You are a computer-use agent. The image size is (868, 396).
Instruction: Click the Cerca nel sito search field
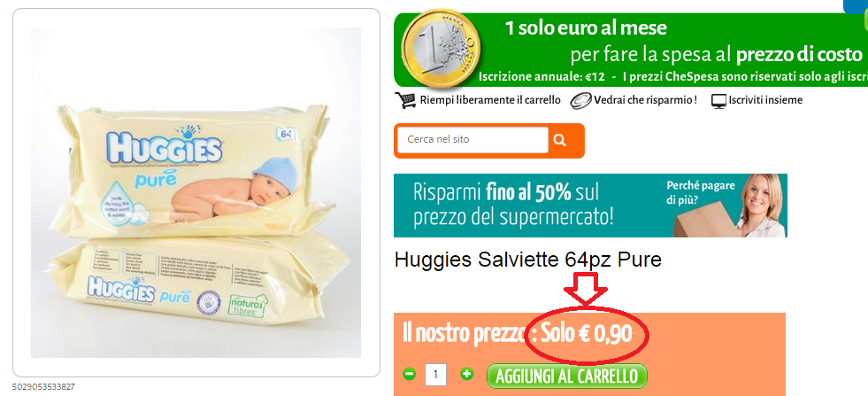472,140
